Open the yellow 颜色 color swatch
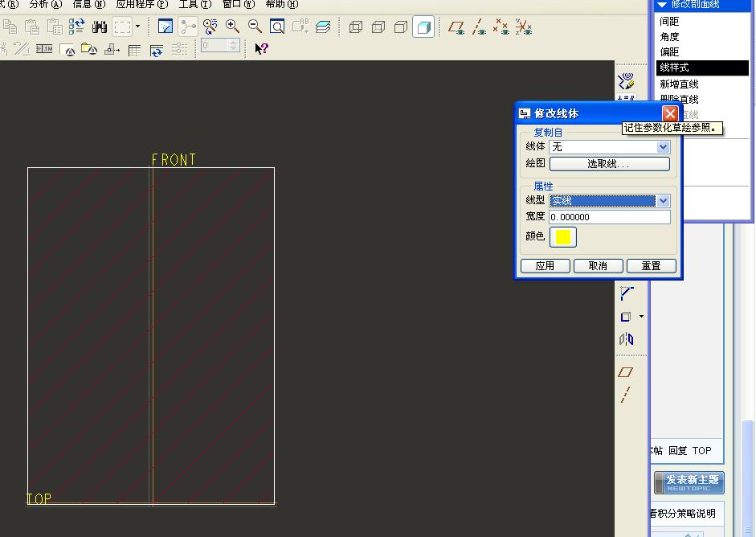The height and width of the screenshot is (537, 756). pyautogui.click(x=563, y=237)
